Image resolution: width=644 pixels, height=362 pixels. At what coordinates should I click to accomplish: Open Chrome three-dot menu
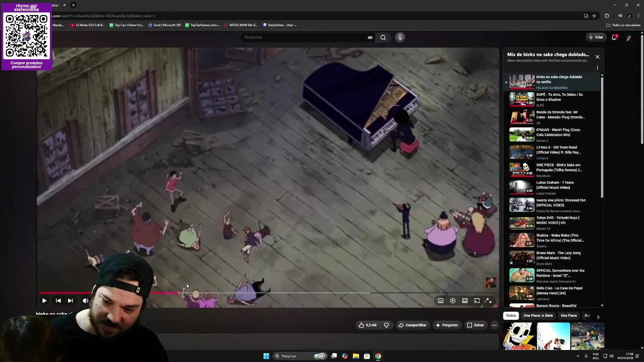(638, 16)
